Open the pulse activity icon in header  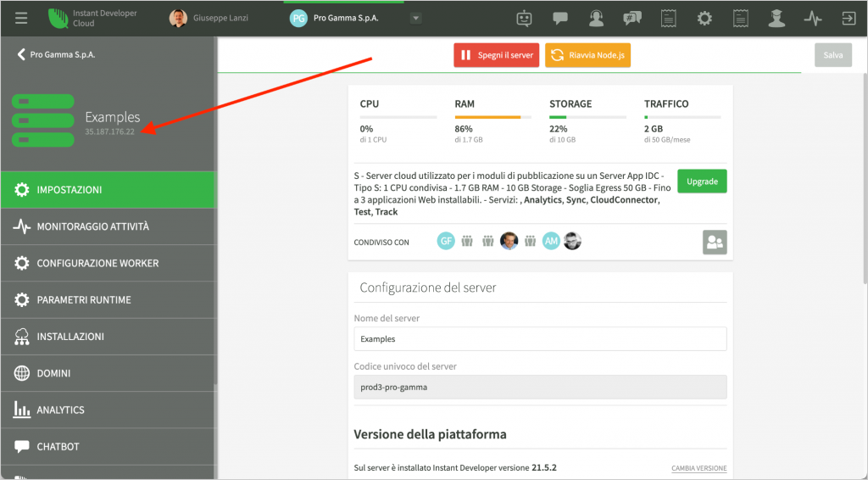[813, 19]
